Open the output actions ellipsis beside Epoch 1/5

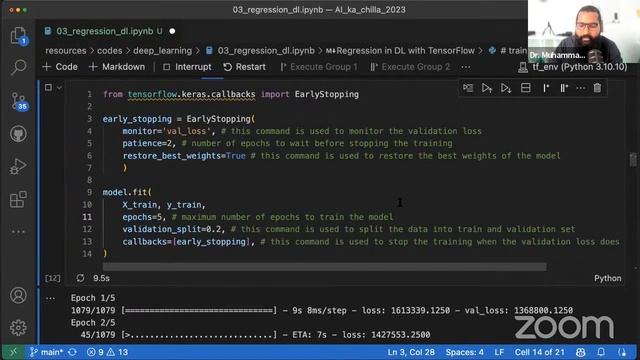tap(50, 298)
